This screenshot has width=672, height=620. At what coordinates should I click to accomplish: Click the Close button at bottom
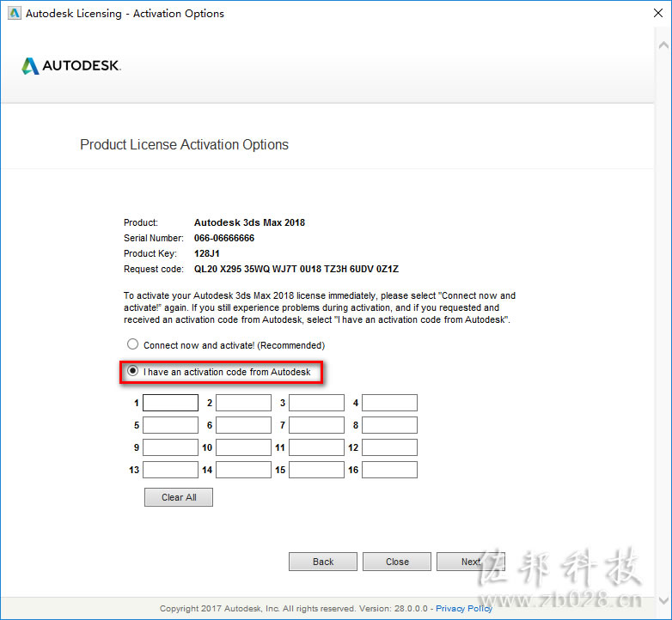pyautogui.click(x=397, y=562)
